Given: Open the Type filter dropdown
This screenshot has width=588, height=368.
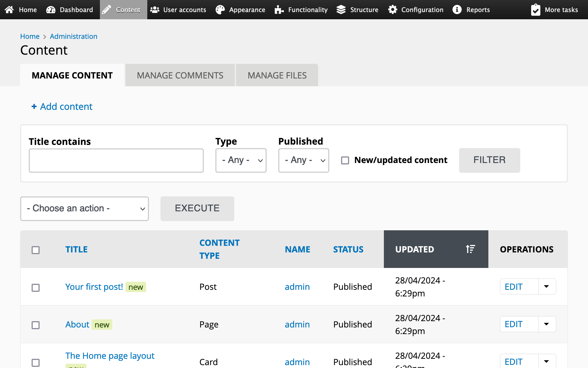Looking at the screenshot, I should click(241, 160).
